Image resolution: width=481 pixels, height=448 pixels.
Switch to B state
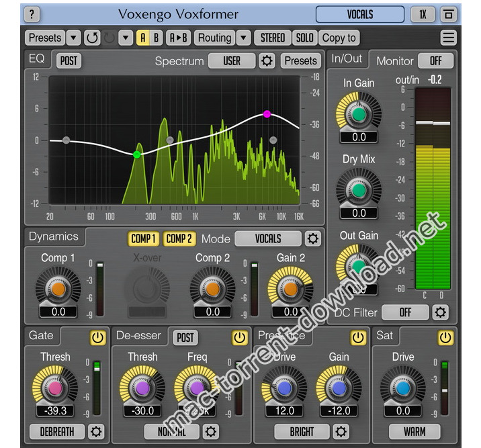tap(156, 38)
